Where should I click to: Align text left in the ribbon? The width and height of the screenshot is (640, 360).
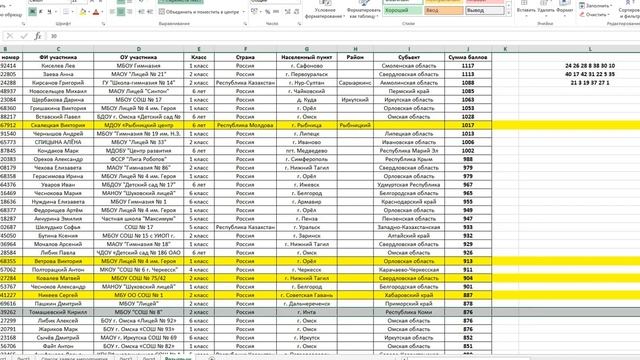click(x=113, y=12)
